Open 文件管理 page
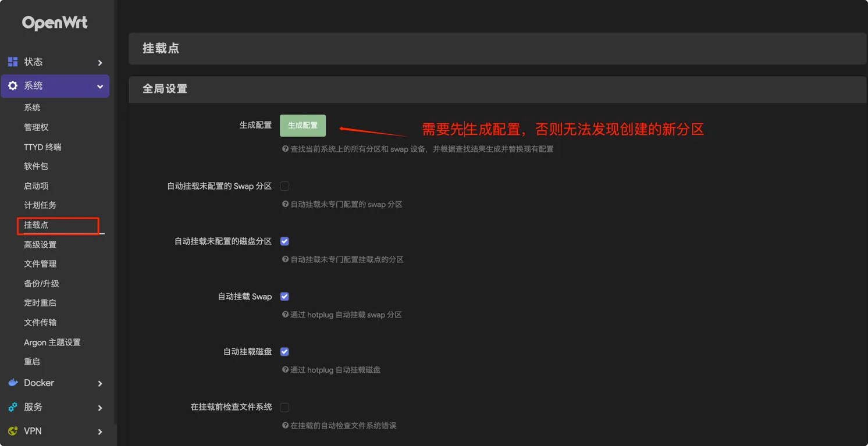Screen dimensions: 868x446 point(40,264)
